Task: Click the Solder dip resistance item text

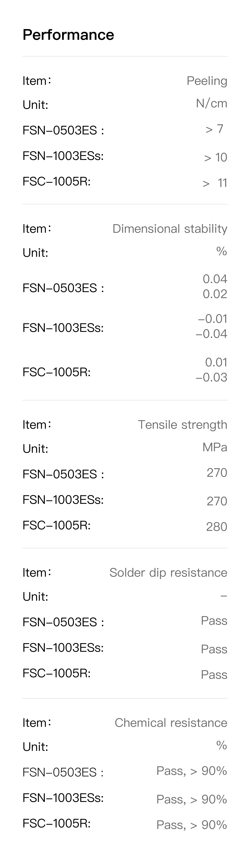Action: point(168,573)
